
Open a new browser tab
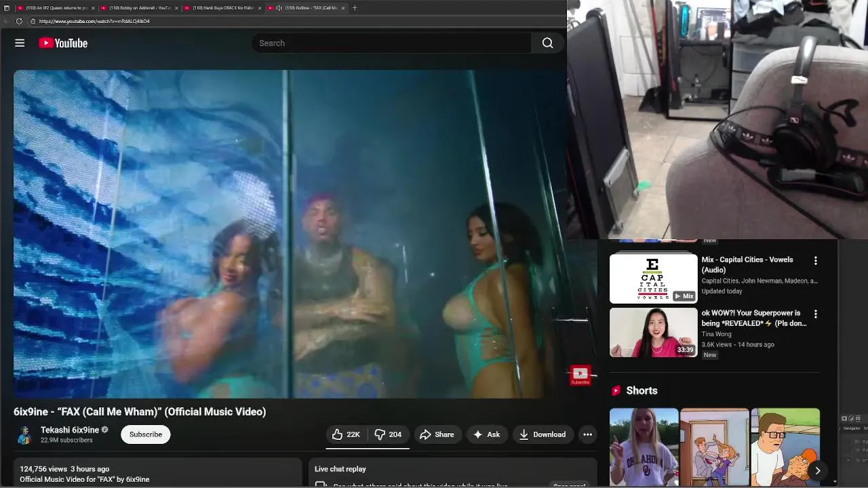click(x=355, y=8)
